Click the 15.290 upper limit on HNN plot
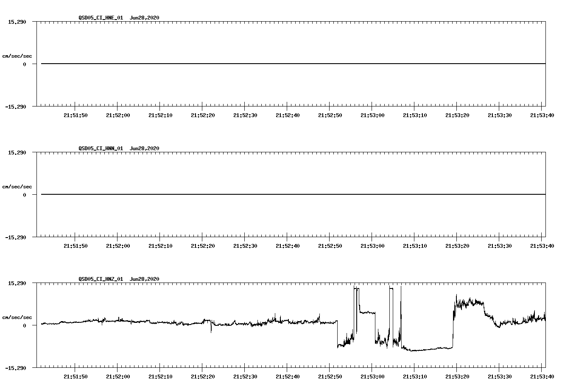 (x=17, y=152)
